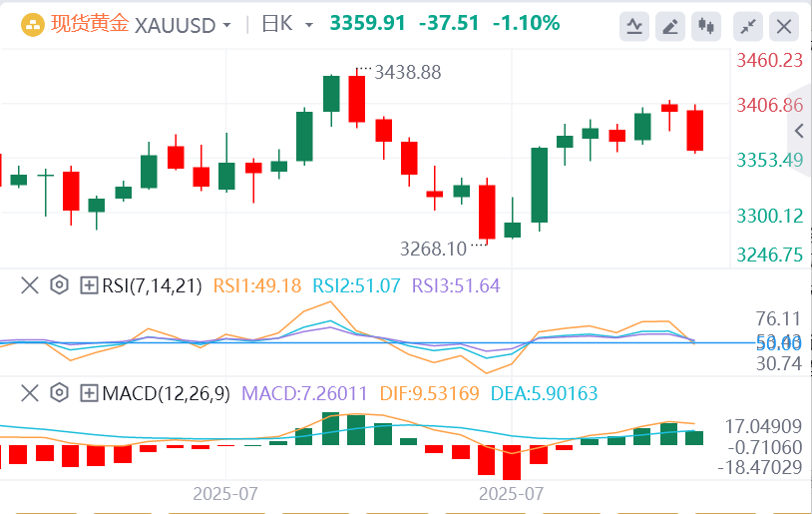Expand the MACD panel with plus icon

[x=89, y=393]
